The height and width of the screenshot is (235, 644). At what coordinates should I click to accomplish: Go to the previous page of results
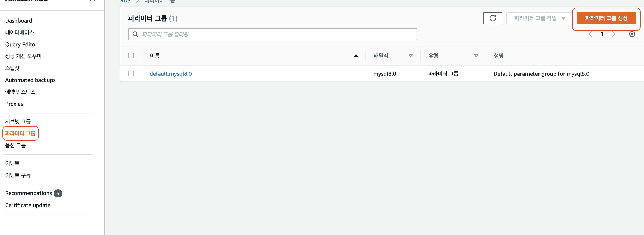click(590, 34)
